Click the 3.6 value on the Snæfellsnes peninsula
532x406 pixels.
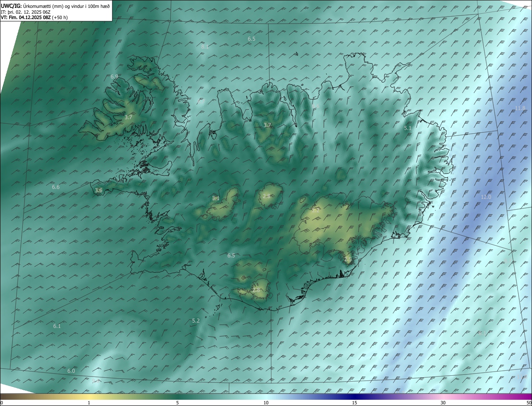[99, 191]
